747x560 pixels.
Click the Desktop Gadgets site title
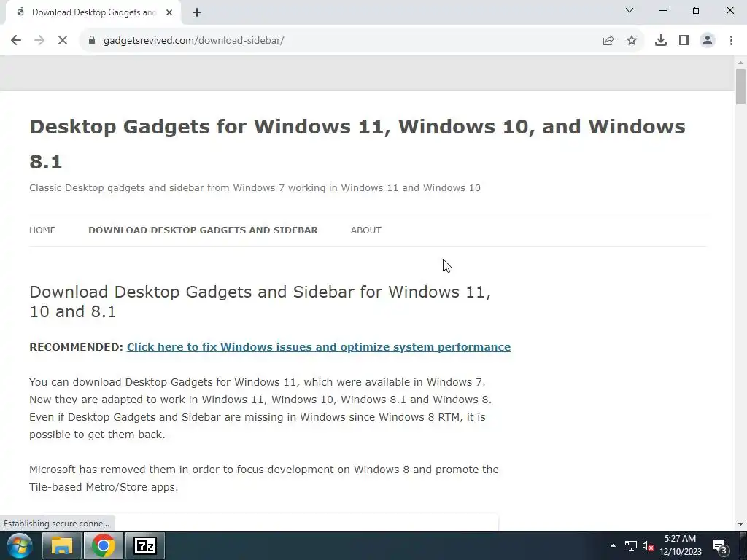click(x=357, y=144)
